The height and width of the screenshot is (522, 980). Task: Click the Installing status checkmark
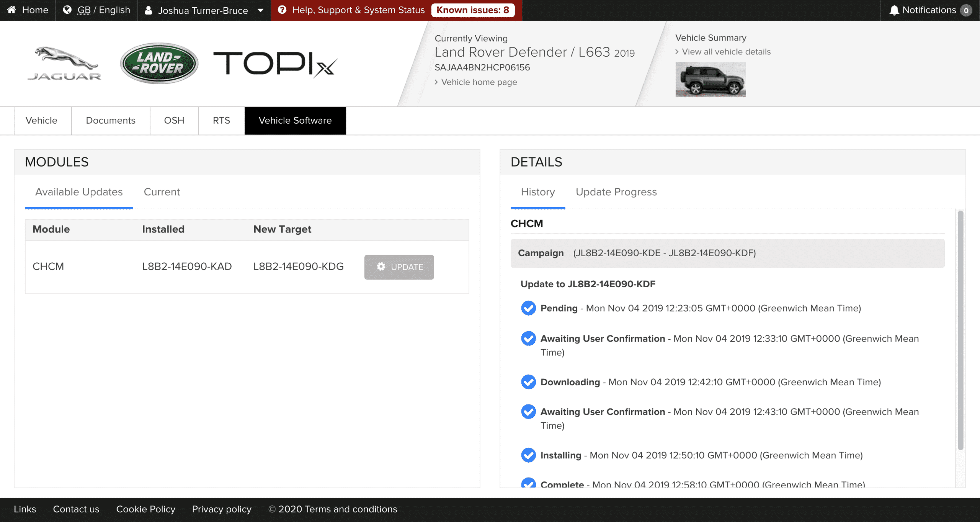[x=528, y=455]
